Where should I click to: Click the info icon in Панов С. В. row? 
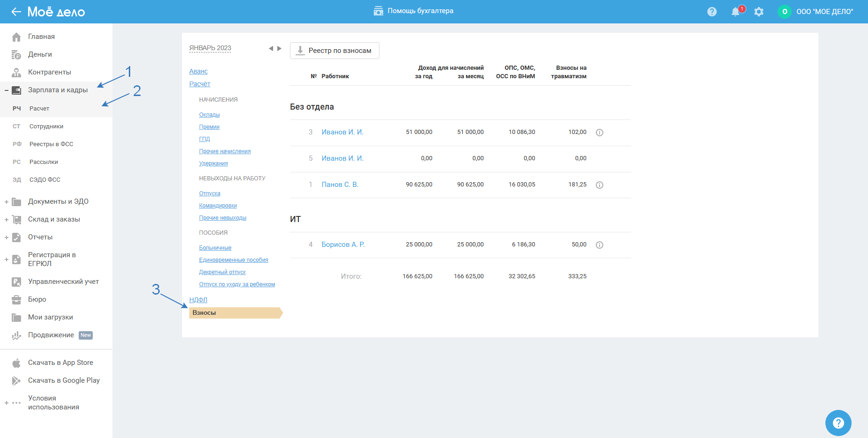pyautogui.click(x=599, y=185)
